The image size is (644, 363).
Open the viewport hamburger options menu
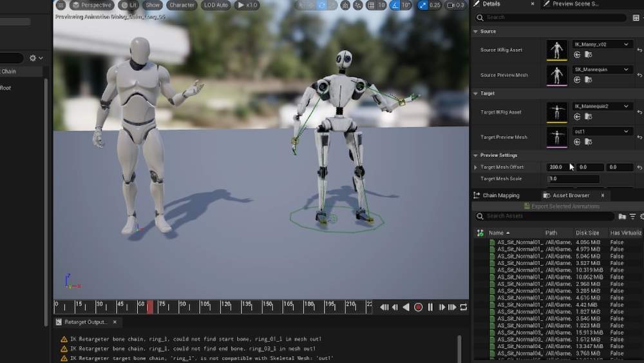61,5
